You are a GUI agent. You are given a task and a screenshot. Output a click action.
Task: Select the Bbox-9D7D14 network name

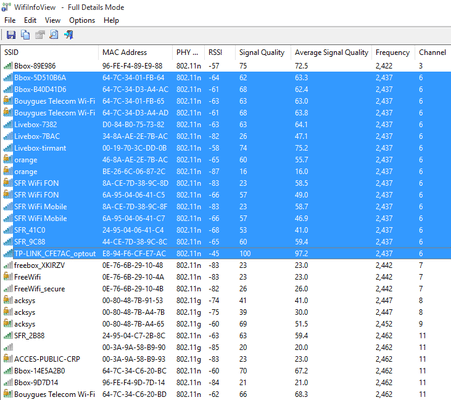(36, 382)
